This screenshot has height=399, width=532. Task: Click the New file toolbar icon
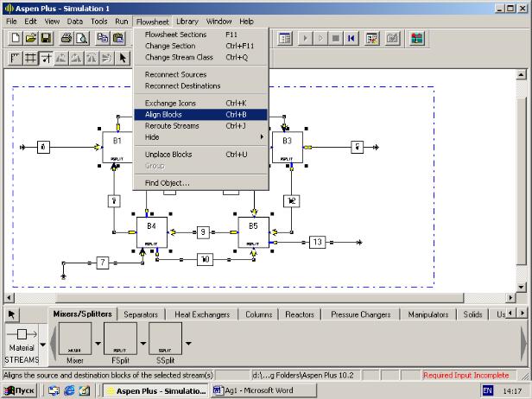coord(16,38)
